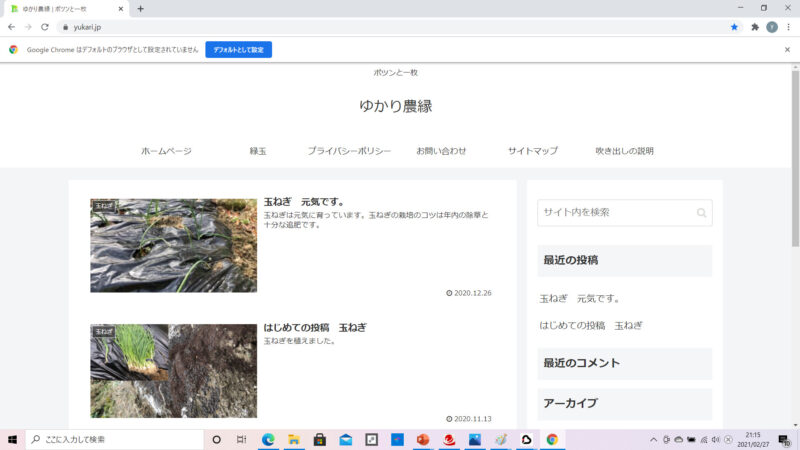Open Microsoft Store from taskbar

320,439
